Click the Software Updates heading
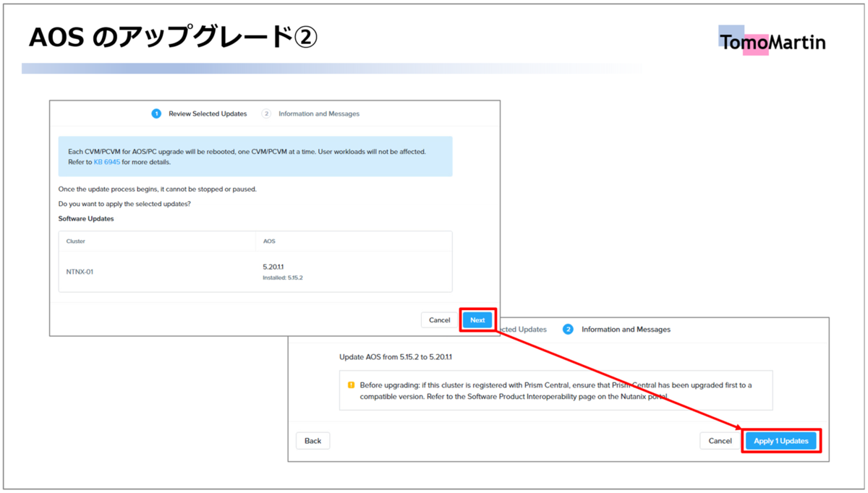The height and width of the screenshot is (493, 868). pyautogui.click(x=86, y=218)
